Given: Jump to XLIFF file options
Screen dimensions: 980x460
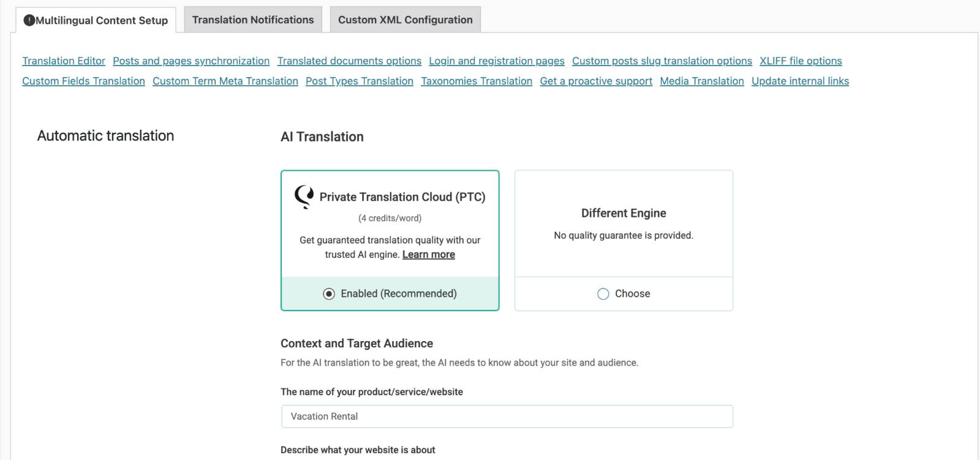Looking at the screenshot, I should click(x=801, y=61).
